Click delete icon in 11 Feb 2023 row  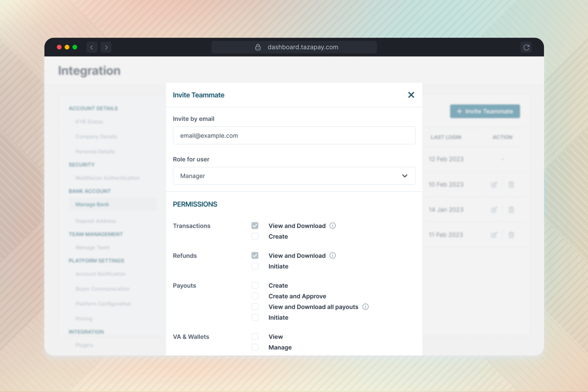click(511, 235)
